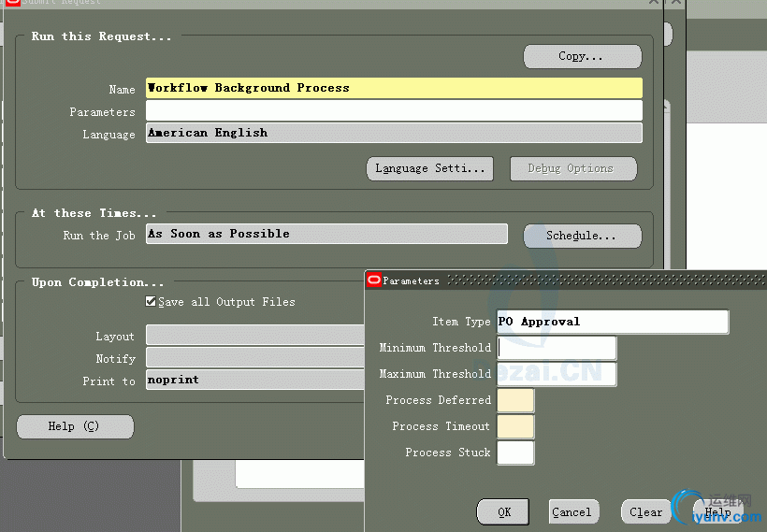The image size is (767, 532).
Task: Click the Layout field
Action: point(254,335)
